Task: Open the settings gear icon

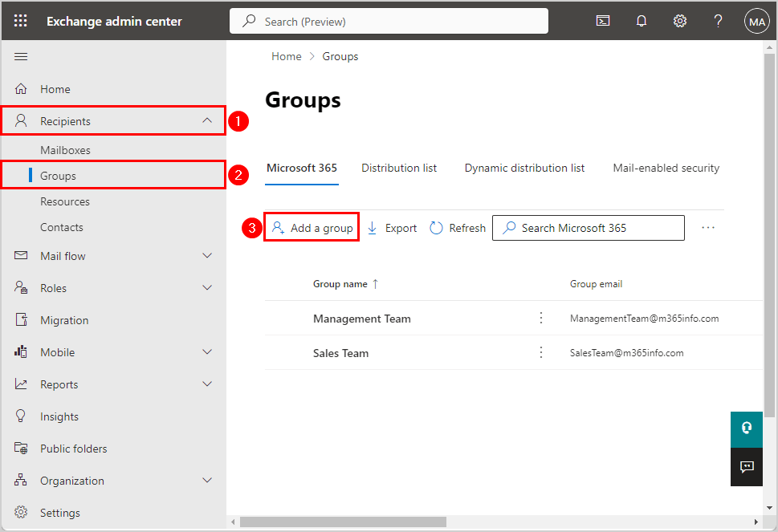Action: tap(680, 21)
